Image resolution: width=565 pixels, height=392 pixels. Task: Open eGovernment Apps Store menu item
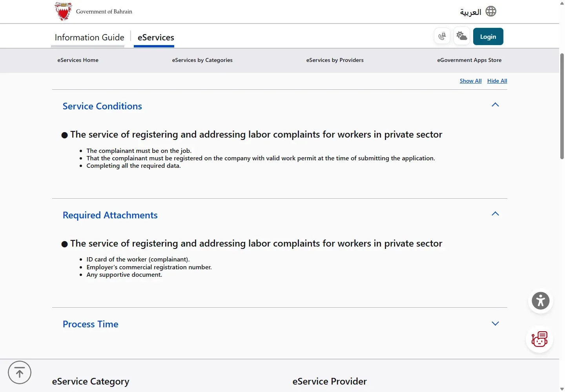coord(469,60)
